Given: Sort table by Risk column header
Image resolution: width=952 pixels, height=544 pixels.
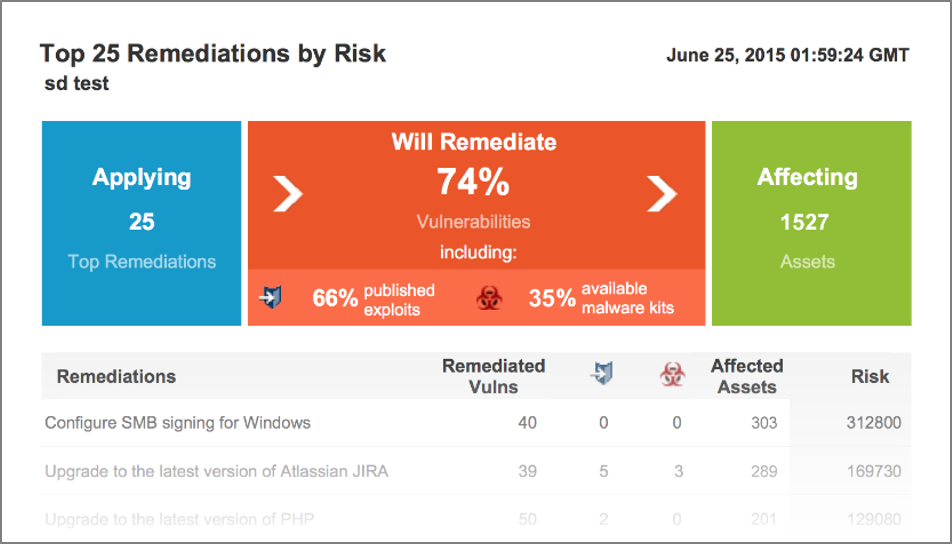Looking at the screenshot, I should (869, 376).
